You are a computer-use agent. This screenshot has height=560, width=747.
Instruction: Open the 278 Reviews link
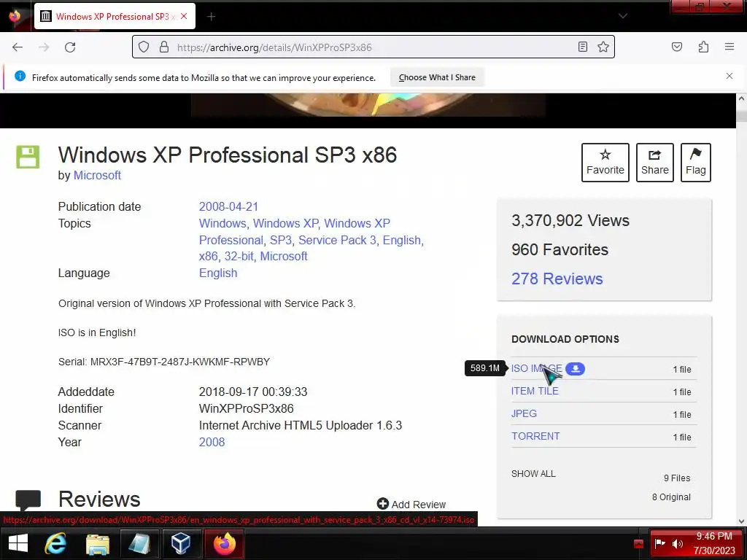pos(557,279)
